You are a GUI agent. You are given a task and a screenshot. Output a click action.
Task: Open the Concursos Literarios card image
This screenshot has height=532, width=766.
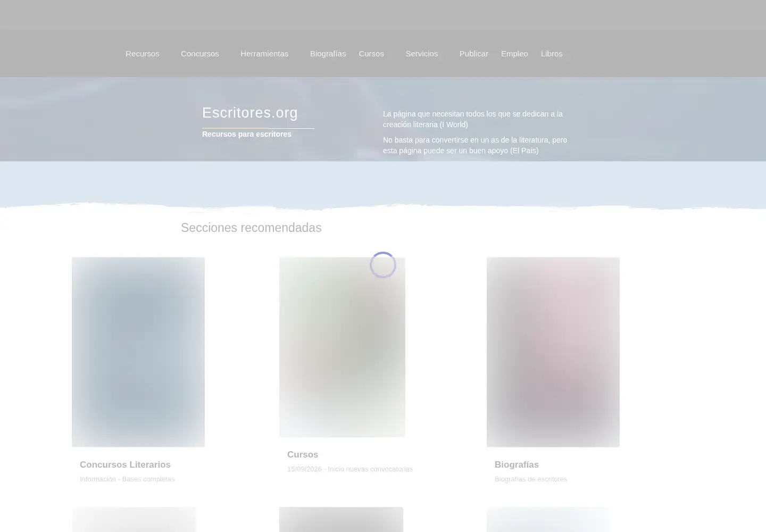(x=138, y=352)
